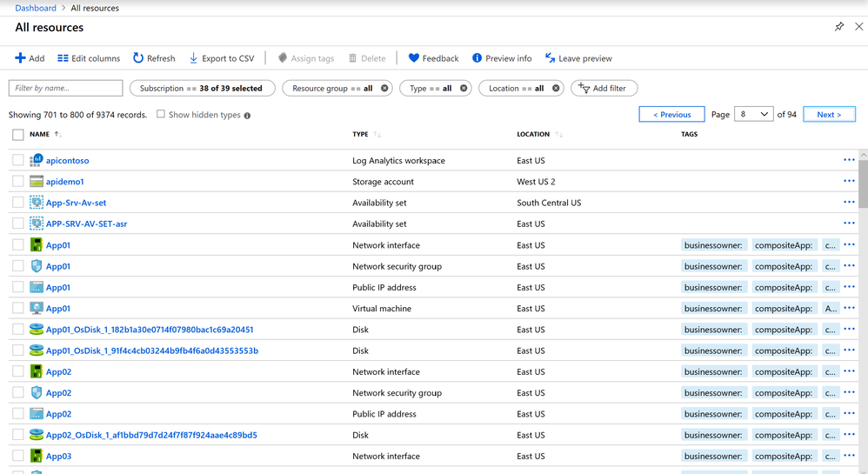
Task: Open the Feedback heart option
Action: coord(433,58)
